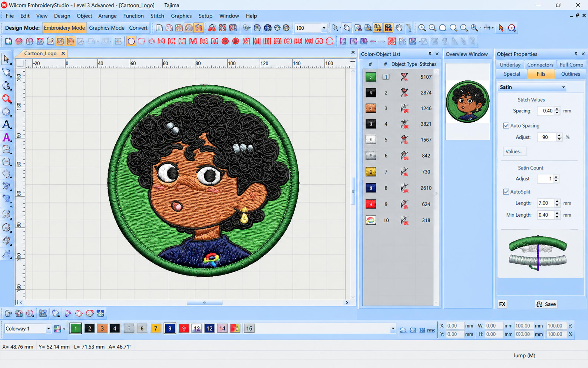This screenshot has height=368, width=588.
Task: Click the hollow red rounded shape stitch icon
Action: click(x=330, y=41)
